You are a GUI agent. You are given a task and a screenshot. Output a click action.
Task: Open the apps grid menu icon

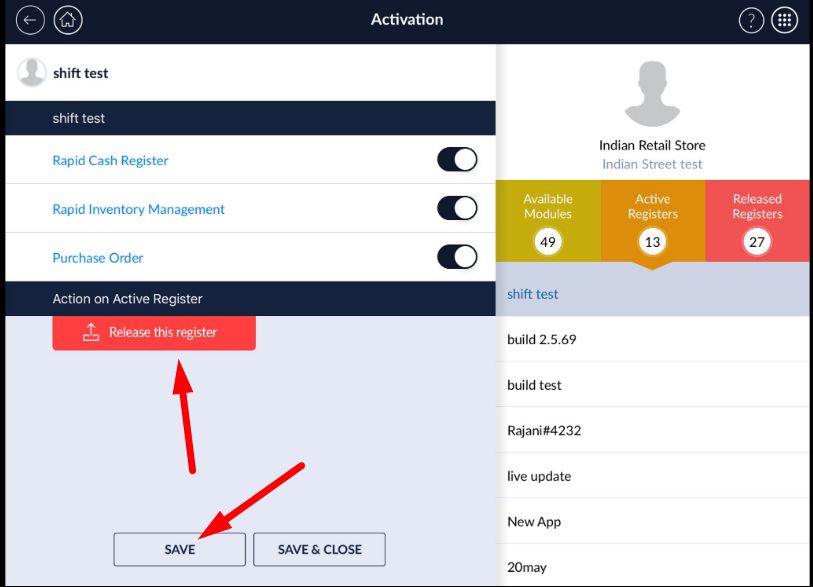click(x=785, y=20)
